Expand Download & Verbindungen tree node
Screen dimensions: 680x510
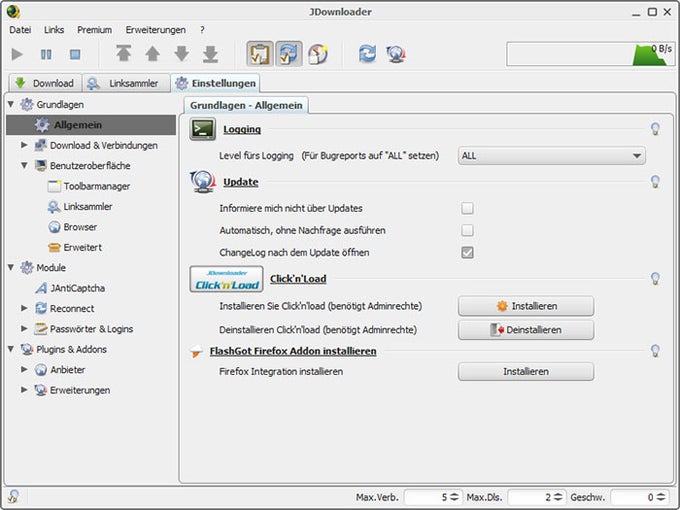coord(24,145)
